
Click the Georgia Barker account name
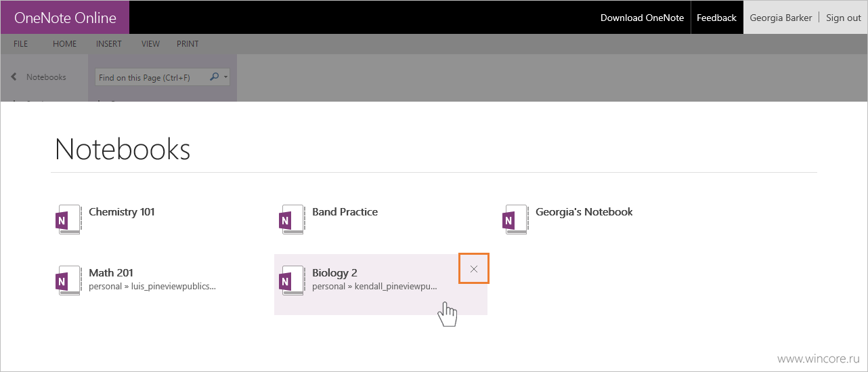tap(781, 18)
